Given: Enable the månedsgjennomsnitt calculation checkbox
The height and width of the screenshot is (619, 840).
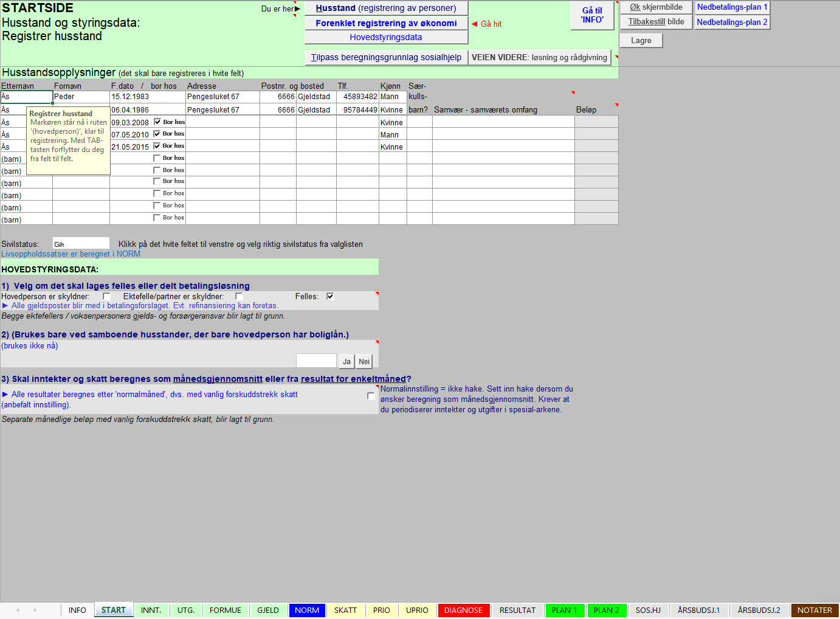Looking at the screenshot, I should (x=371, y=396).
